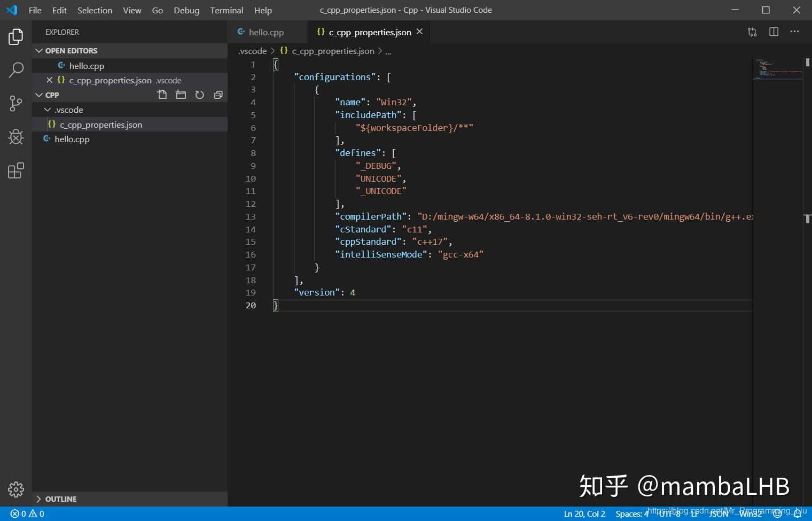
Task: Click errors and warnings counter in status bar
Action: click(x=27, y=514)
